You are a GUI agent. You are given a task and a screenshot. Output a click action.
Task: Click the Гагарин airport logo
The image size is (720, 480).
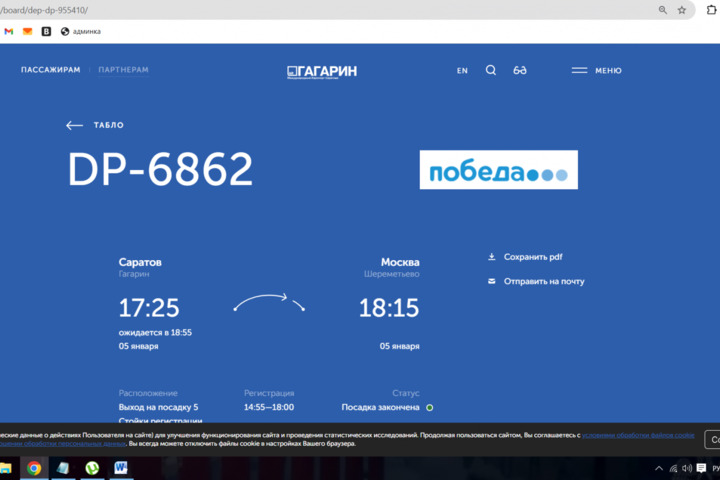pyautogui.click(x=321, y=71)
